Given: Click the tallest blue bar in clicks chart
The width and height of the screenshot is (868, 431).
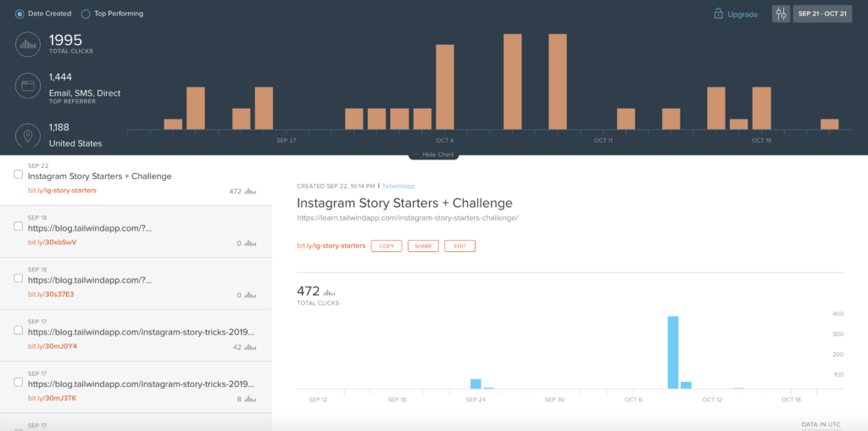Looking at the screenshot, I should [x=673, y=351].
